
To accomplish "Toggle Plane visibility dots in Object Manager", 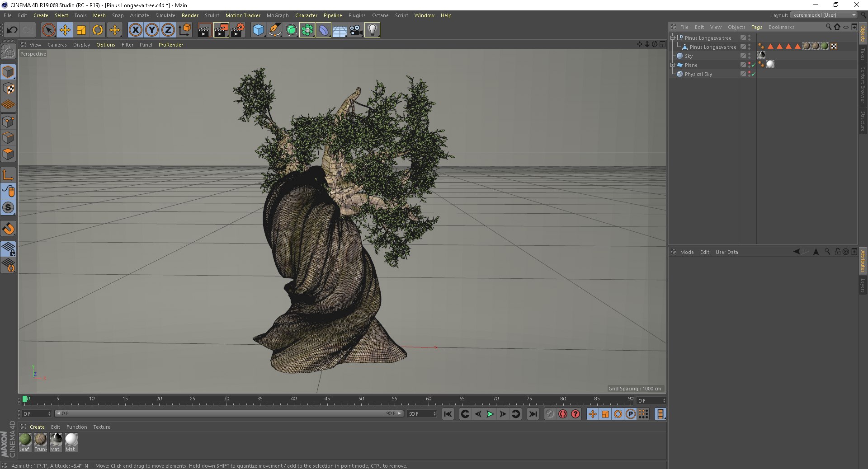I will click(x=749, y=65).
